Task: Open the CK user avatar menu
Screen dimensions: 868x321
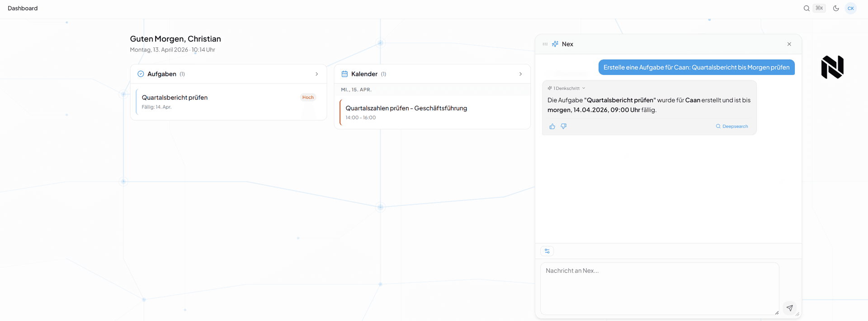Action: pos(850,8)
